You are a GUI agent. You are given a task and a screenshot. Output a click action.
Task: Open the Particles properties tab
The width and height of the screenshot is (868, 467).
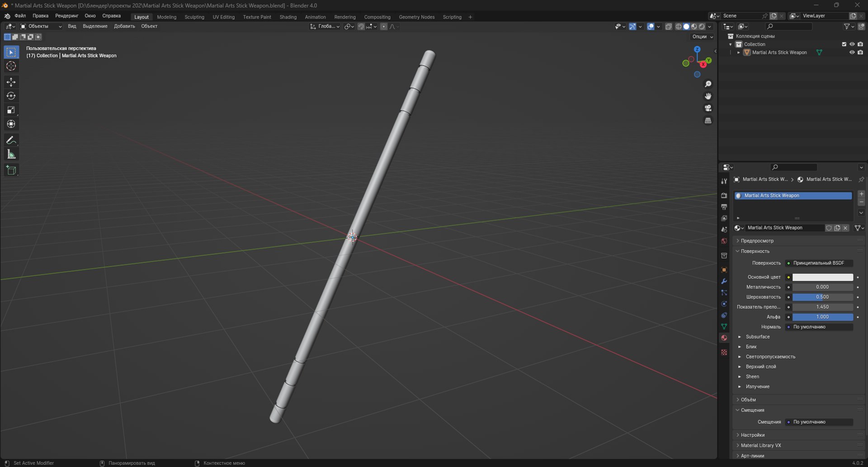click(x=724, y=292)
